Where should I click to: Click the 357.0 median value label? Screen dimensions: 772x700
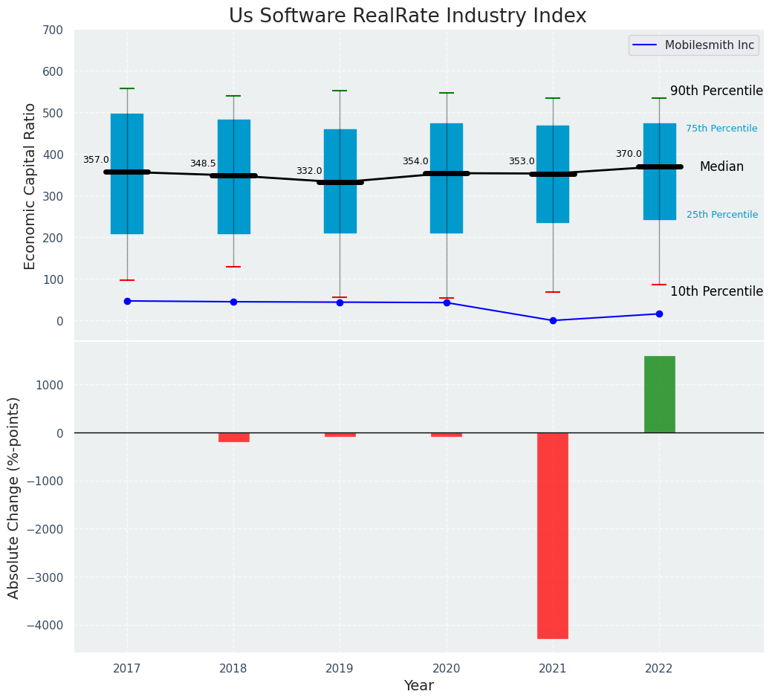pos(96,160)
